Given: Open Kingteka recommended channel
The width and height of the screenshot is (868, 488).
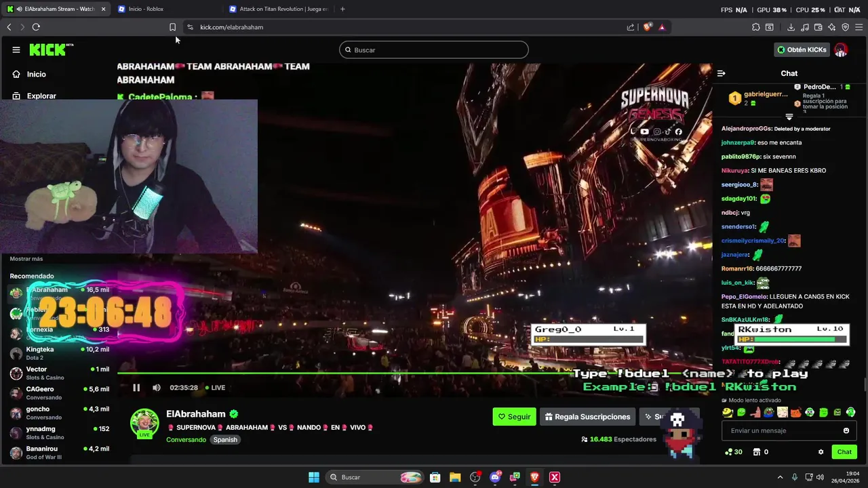Looking at the screenshot, I should (x=59, y=353).
